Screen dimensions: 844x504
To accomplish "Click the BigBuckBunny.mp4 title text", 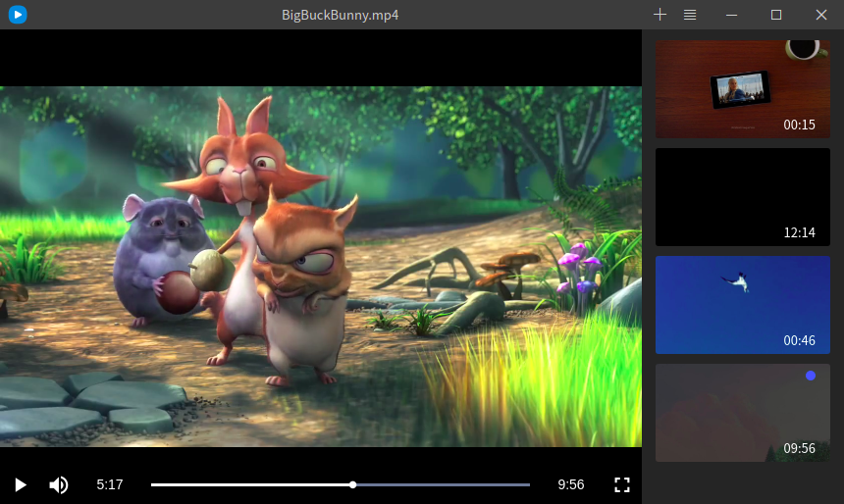I will pyautogui.click(x=341, y=15).
